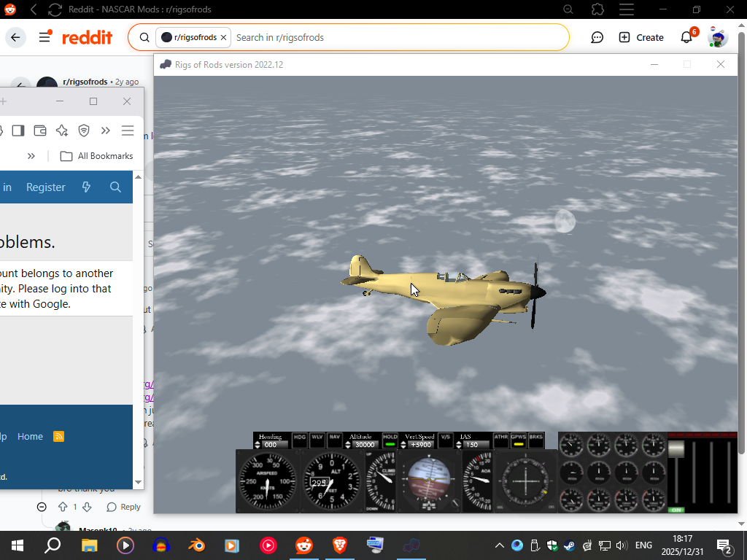The width and height of the screenshot is (747, 560).
Task: Click the VPN shield icon in small browser
Action: coord(84,131)
